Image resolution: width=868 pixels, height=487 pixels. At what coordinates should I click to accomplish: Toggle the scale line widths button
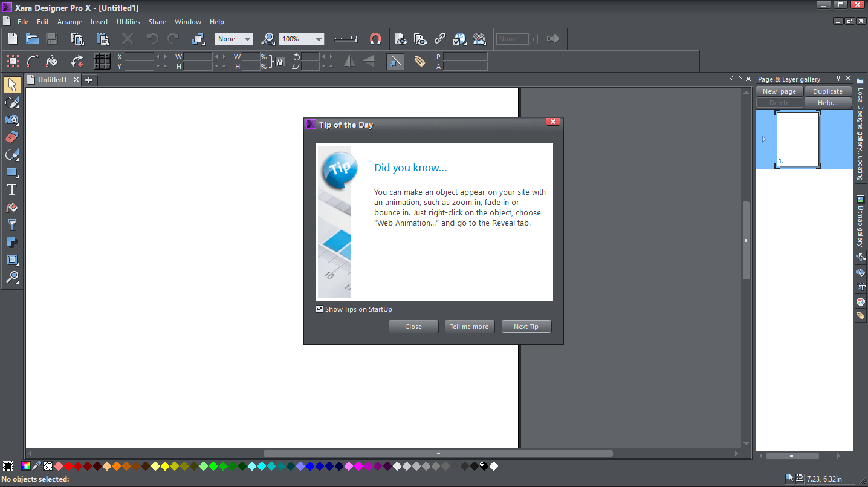click(x=395, y=61)
